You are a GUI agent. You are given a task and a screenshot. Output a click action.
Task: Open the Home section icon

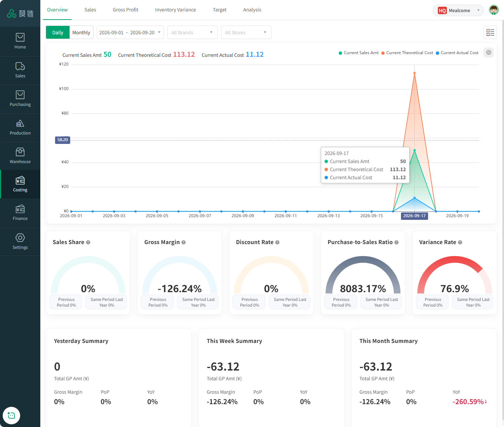tap(20, 37)
